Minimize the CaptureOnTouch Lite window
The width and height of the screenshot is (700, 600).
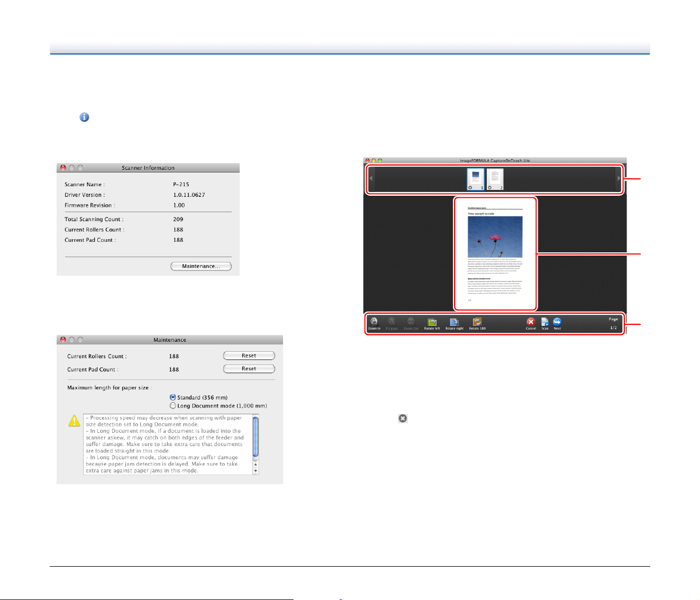click(x=374, y=160)
